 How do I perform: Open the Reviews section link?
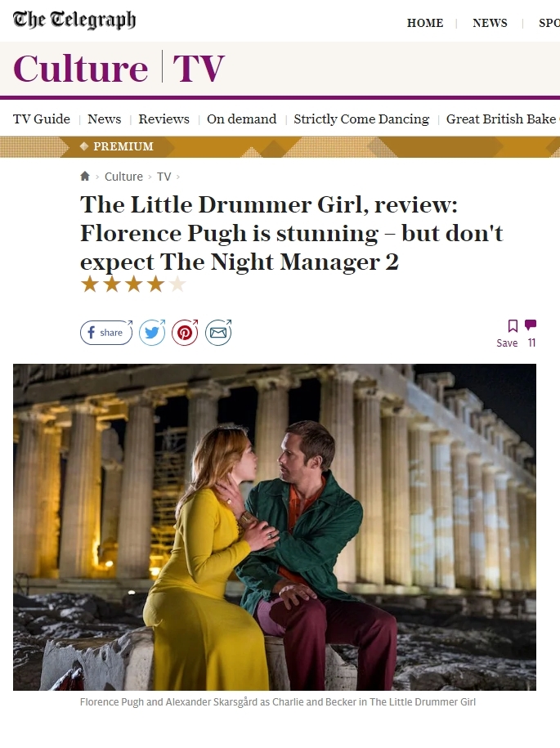pos(164,119)
